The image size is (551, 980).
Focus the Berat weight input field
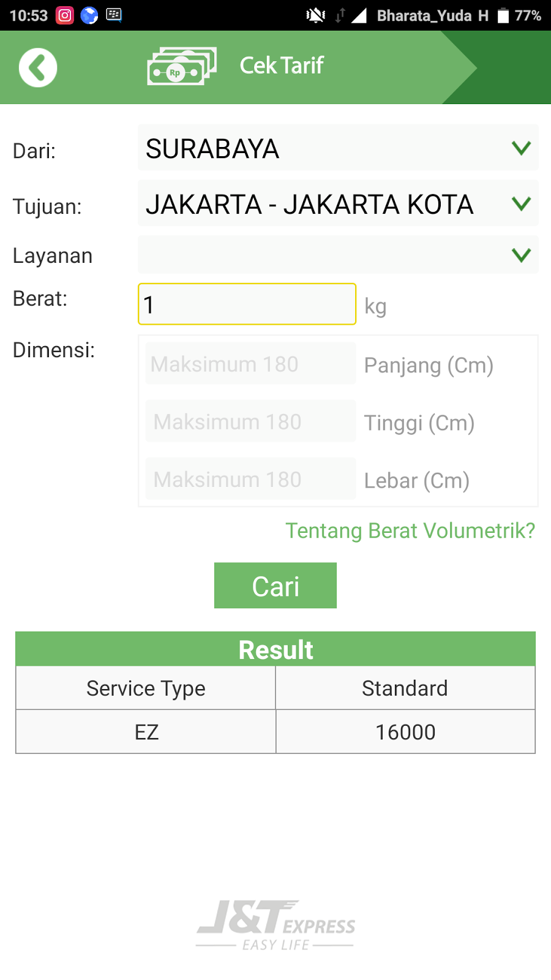[x=247, y=304]
